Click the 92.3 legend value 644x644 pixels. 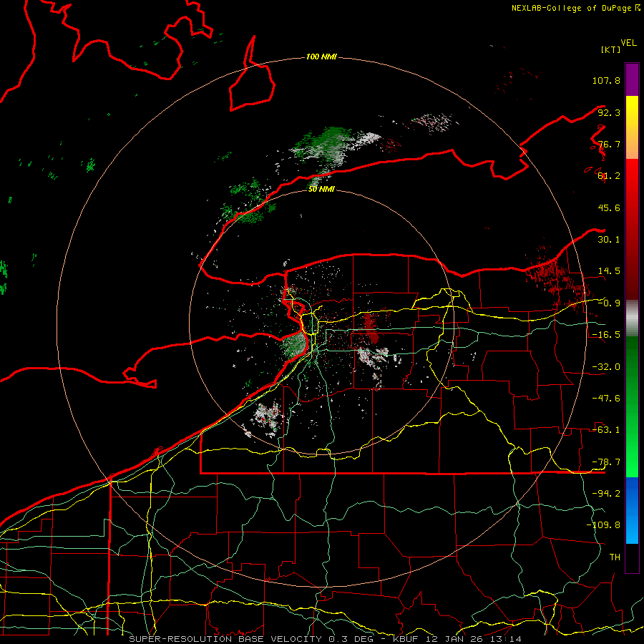pyautogui.click(x=609, y=112)
